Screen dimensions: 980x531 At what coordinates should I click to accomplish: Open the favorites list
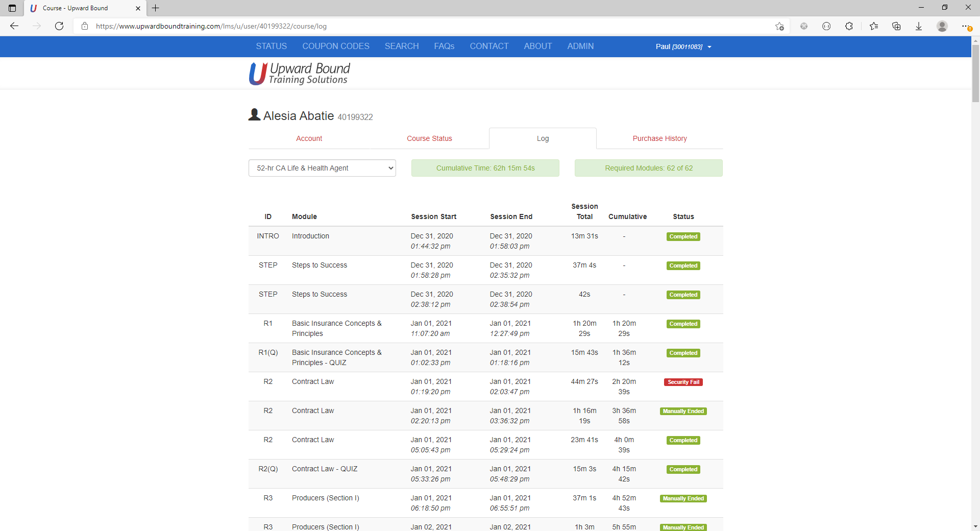874,26
